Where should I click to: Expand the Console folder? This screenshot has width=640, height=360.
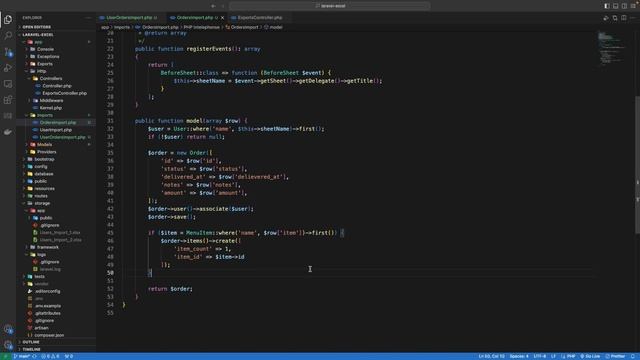click(x=45, y=49)
